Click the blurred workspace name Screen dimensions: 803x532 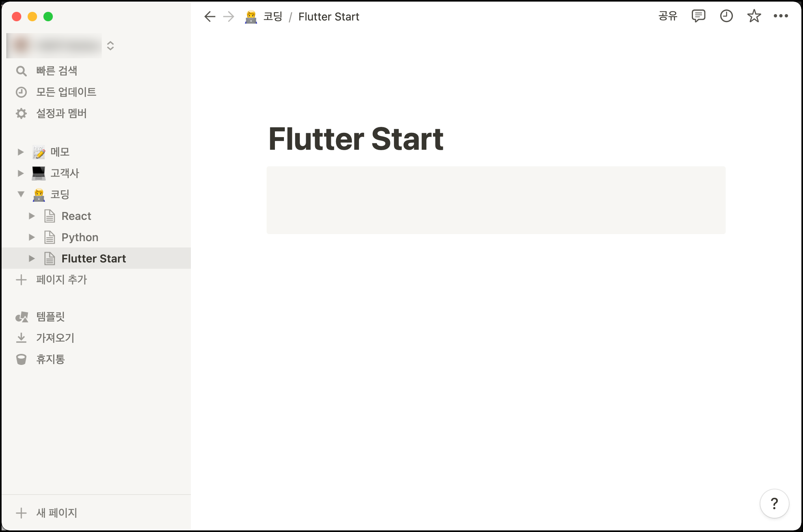(x=54, y=46)
